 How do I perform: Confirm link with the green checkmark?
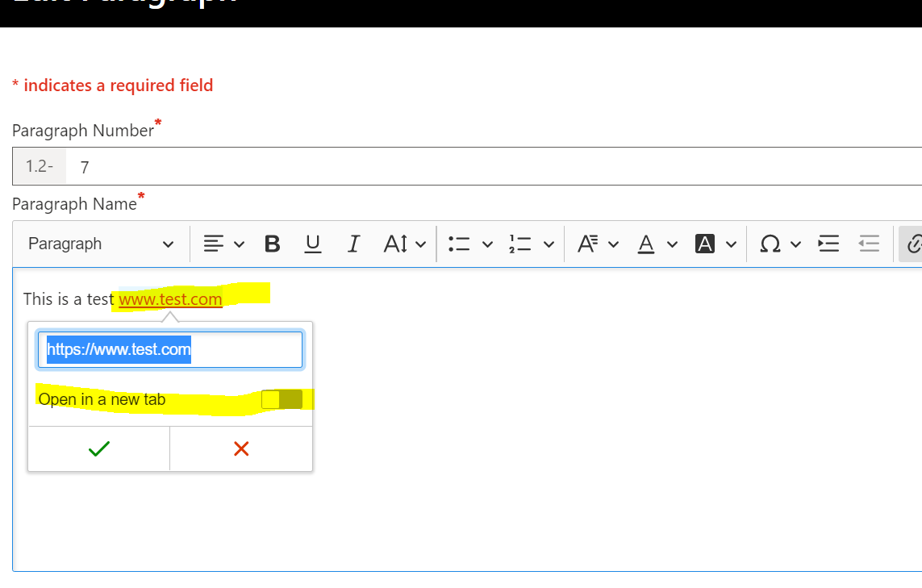tap(98, 448)
